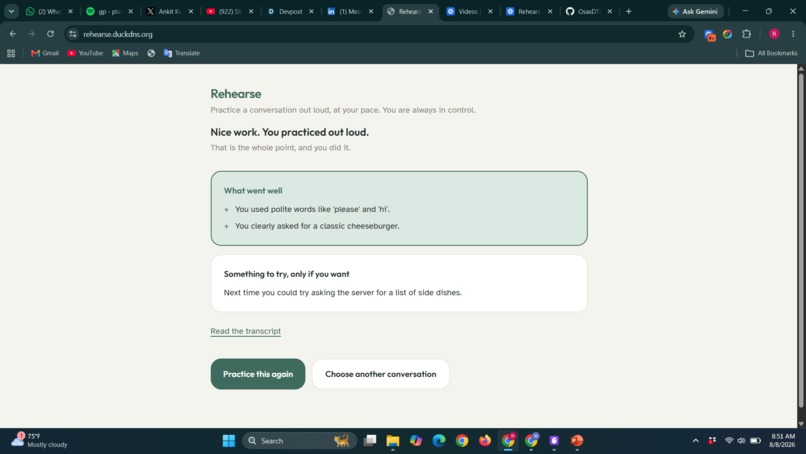Close the WhatsApp tab
The image size is (806, 454).
pyautogui.click(x=70, y=11)
